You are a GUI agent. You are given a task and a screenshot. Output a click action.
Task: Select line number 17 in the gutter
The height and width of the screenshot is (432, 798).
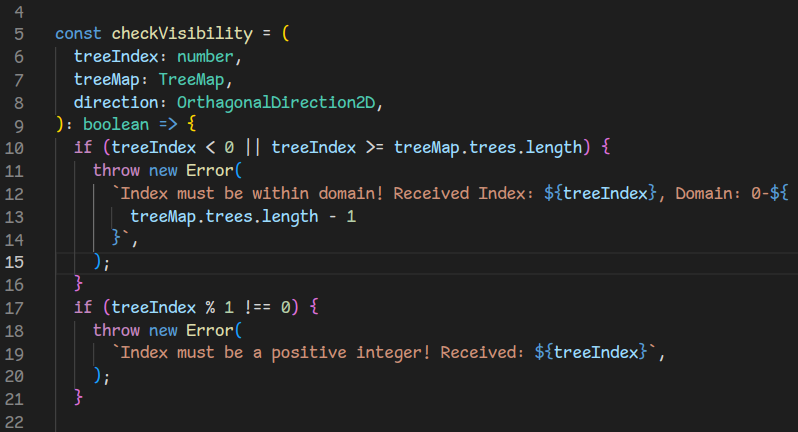click(21, 306)
